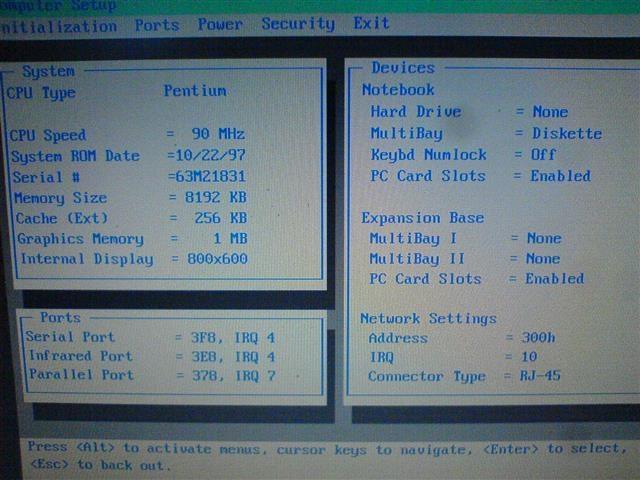Screen dimensions: 640x480
Task: Open the Security menu
Action: coord(298,24)
